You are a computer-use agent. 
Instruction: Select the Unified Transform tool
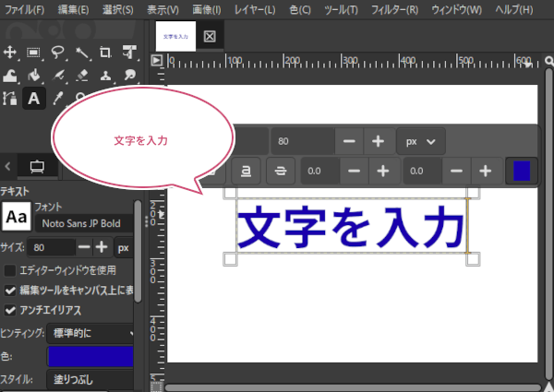pos(129,53)
